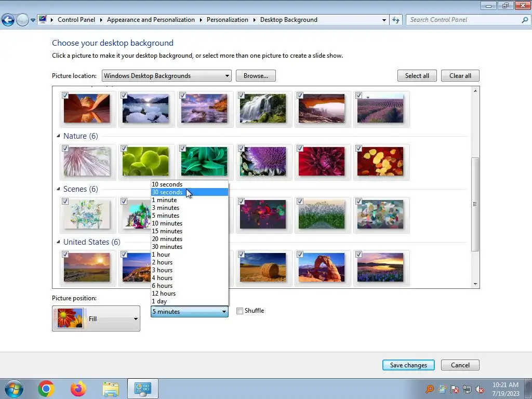Click the Control Panel address bar icon
The width and height of the screenshot is (532, 399).
[43, 19]
